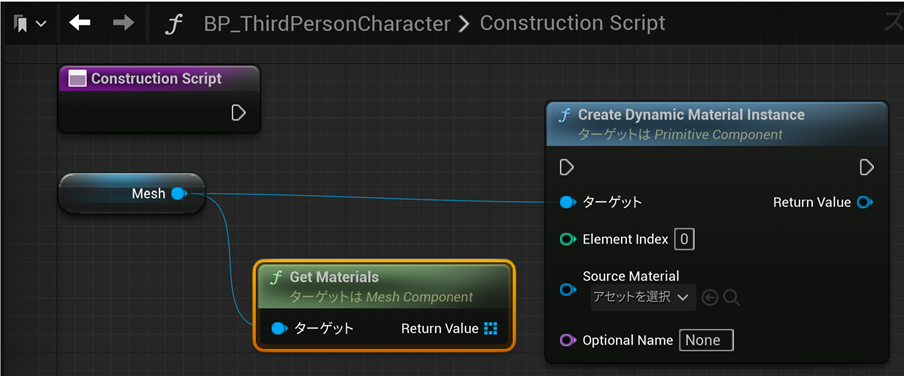Click the Element Index value field
Screen dimensions: 904x376
pos(684,239)
